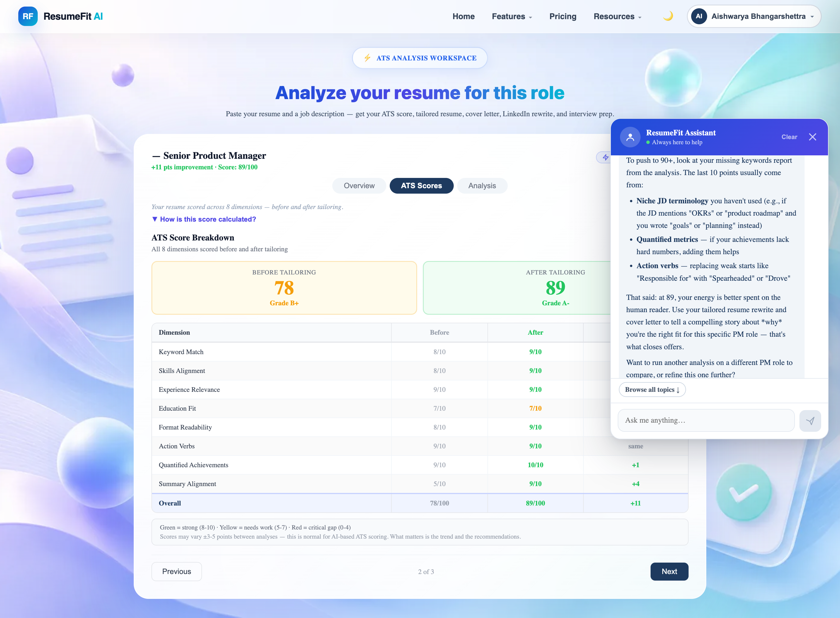840x618 pixels.
Task: Click the 2 of 3 page indicator
Action: pos(426,572)
